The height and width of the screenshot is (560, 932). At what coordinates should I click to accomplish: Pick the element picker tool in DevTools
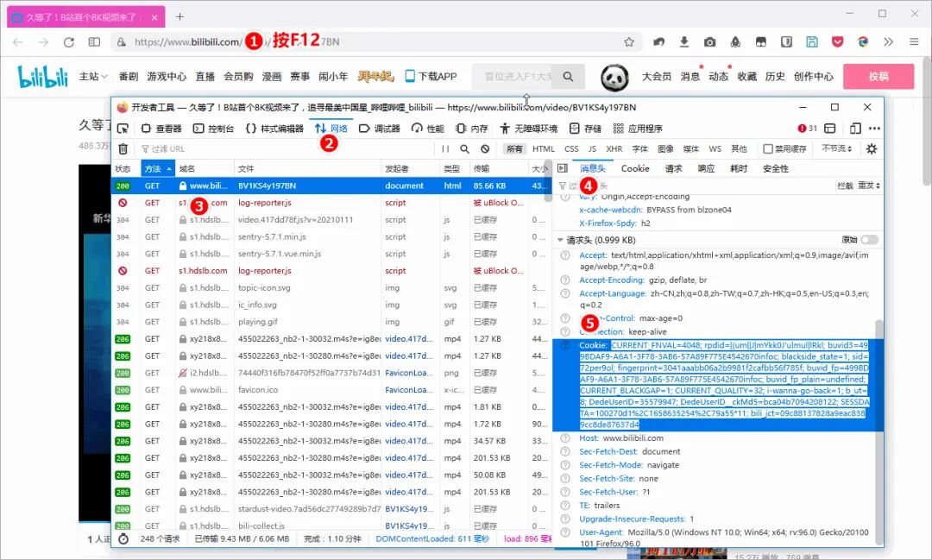click(x=123, y=129)
